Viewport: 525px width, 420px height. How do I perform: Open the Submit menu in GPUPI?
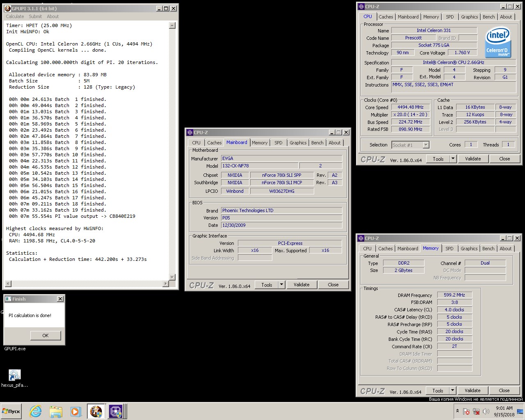[x=35, y=16]
